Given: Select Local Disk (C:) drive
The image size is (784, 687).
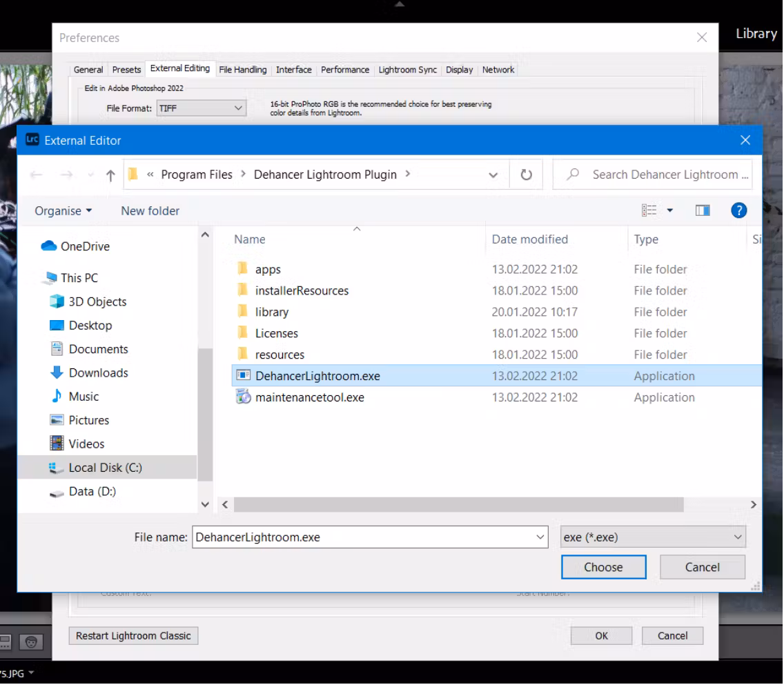Looking at the screenshot, I should 107,468.
